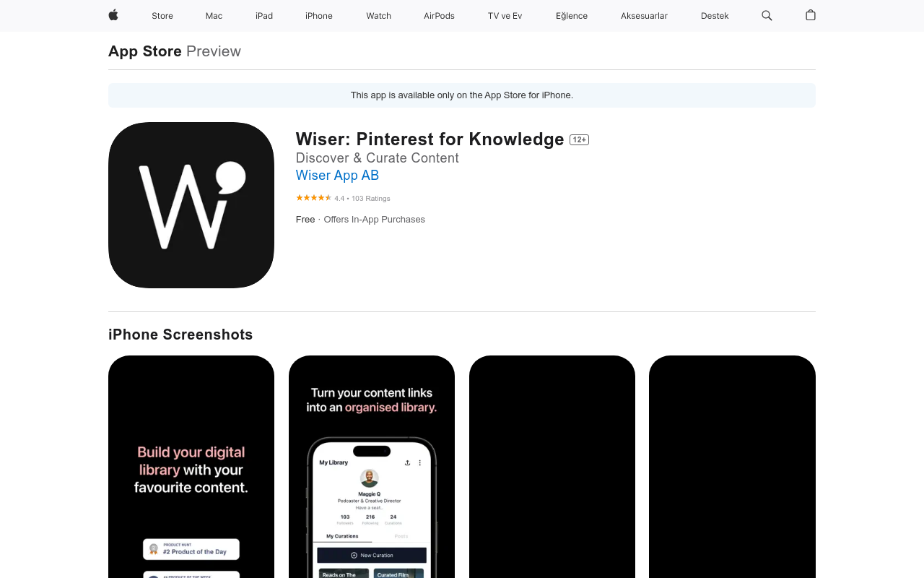Click the App Store heading link

(145, 51)
